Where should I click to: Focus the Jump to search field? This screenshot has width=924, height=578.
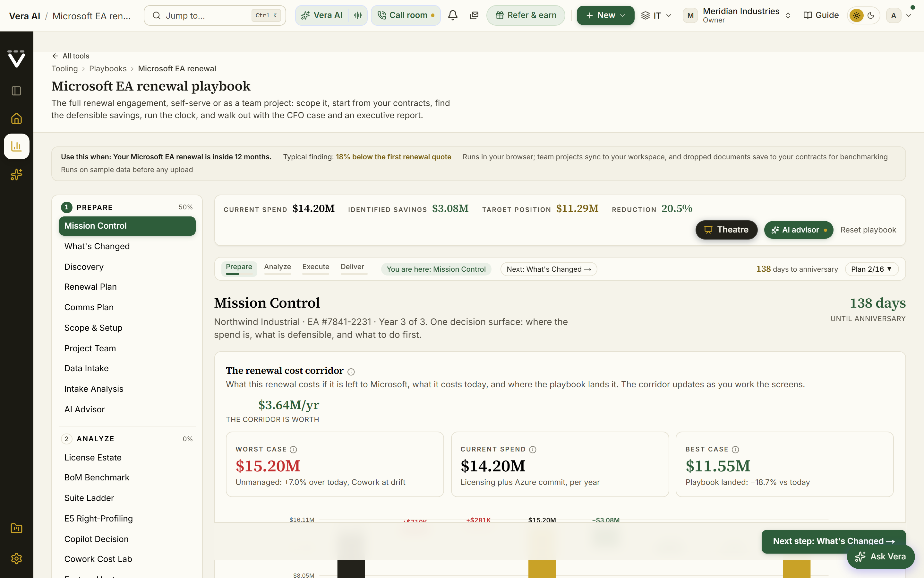tap(215, 15)
